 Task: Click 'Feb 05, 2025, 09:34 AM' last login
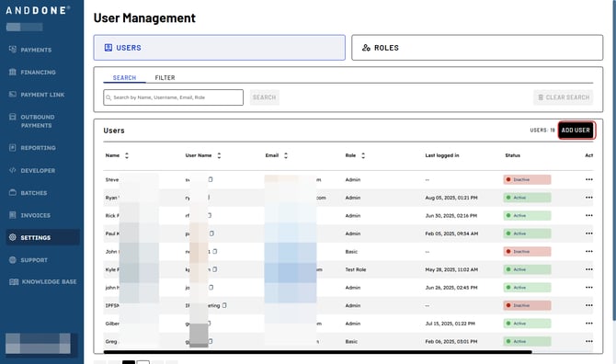451,233
